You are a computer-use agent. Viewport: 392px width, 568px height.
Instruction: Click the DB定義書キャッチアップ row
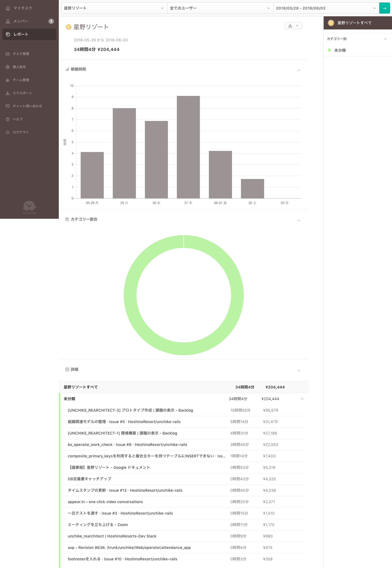click(x=185, y=479)
